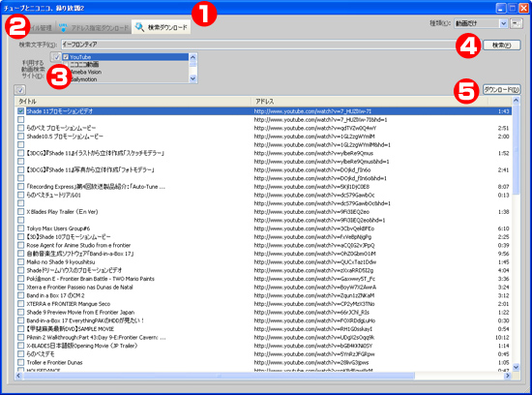
Task: Select dailymotion in the site list
Action: pos(83,79)
